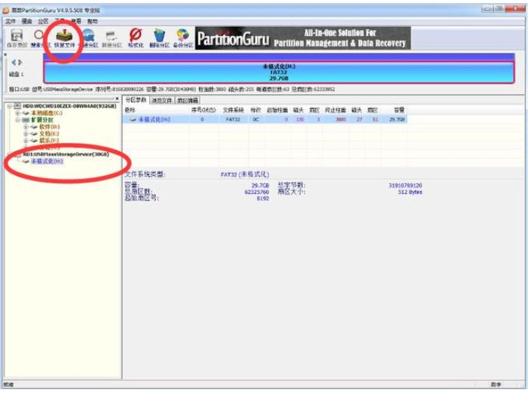The width and height of the screenshot is (532, 393).
Task: Click 未格式化(H:) name in partition table row
Action: coord(154,119)
